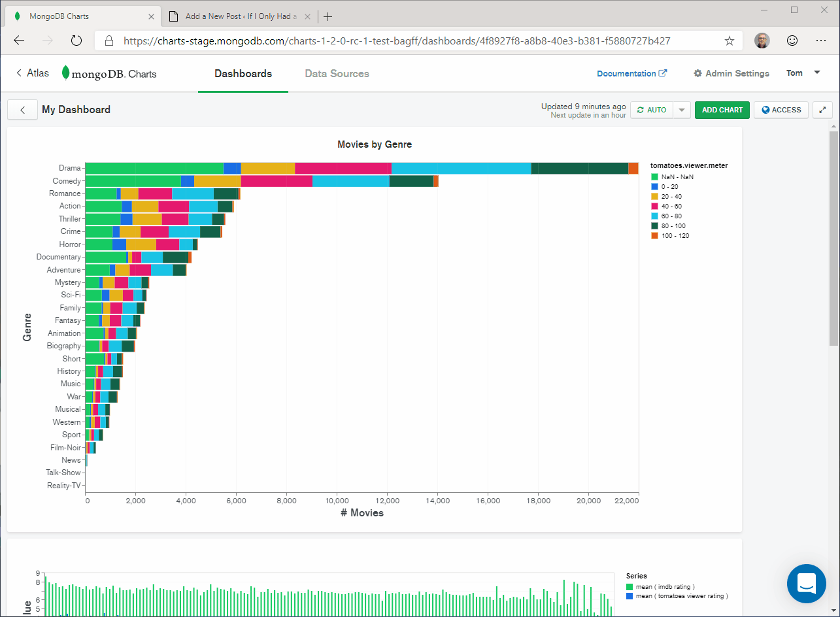Click the padlock icon in address bar

108,40
